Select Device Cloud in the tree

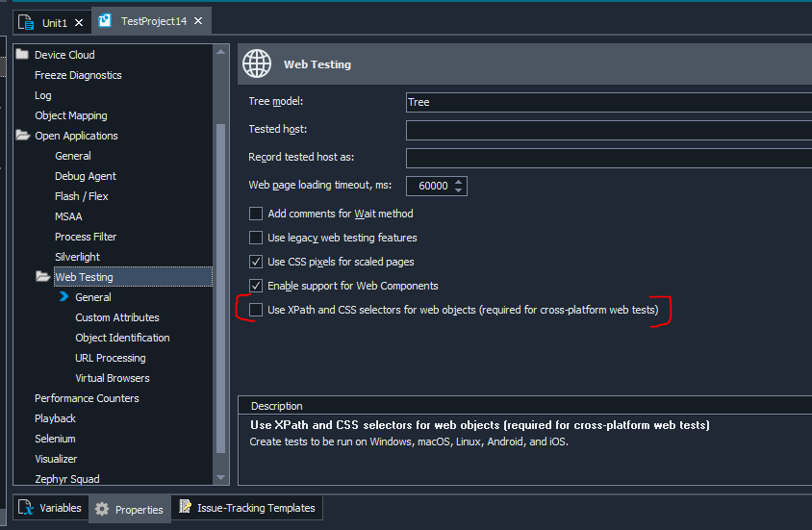[64, 54]
